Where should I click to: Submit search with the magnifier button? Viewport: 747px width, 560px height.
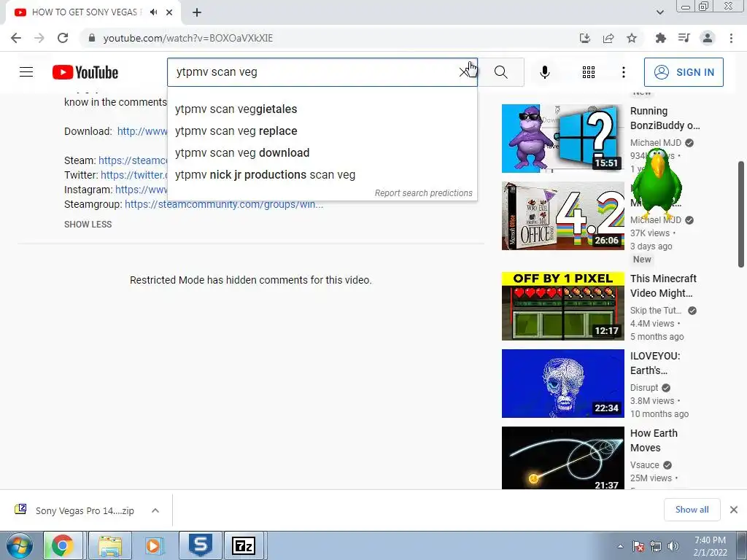[x=500, y=72]
